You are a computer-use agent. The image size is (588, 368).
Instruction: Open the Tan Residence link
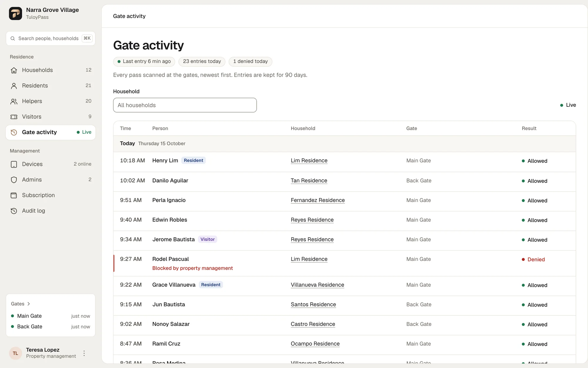(x=309, y=181)
